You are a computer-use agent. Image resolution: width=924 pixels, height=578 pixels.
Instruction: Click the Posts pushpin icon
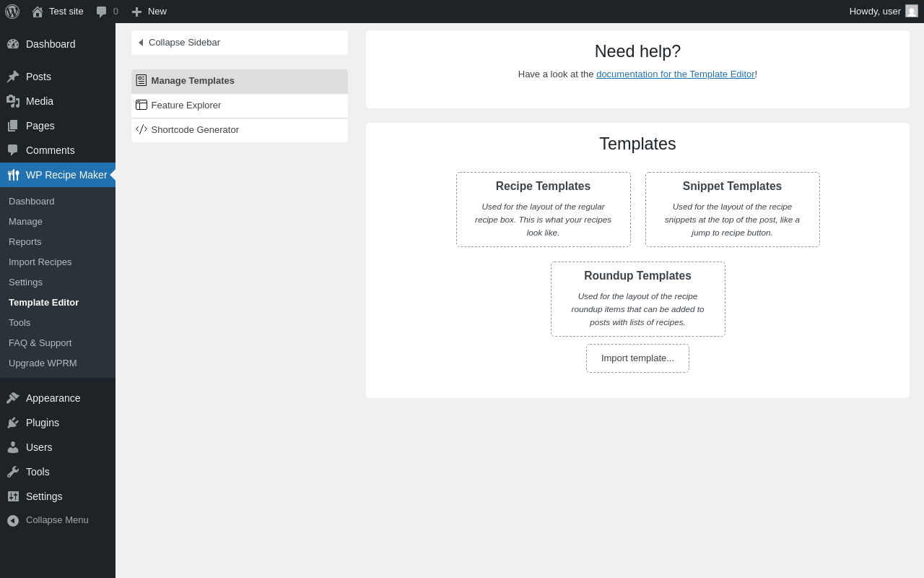13,77
